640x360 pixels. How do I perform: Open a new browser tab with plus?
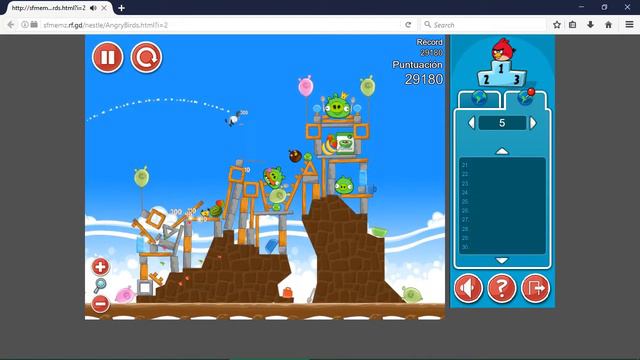[x=121, y=8]
